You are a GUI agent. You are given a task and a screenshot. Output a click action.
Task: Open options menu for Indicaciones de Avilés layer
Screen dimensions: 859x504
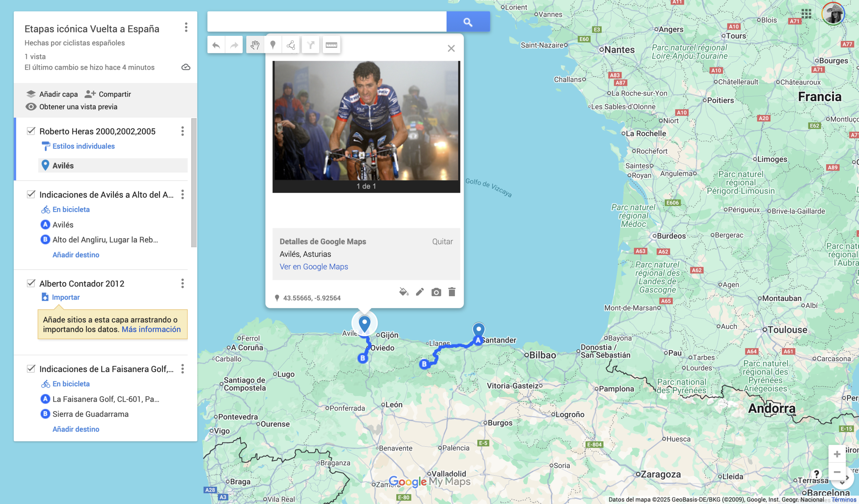pyautogui.click(x=183, y=195)
